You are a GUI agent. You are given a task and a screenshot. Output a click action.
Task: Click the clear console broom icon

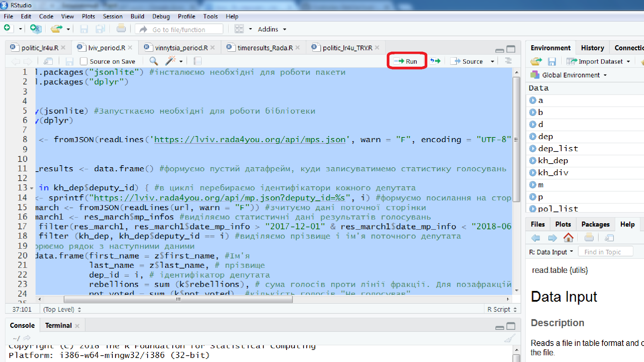(x=509, y=339)
